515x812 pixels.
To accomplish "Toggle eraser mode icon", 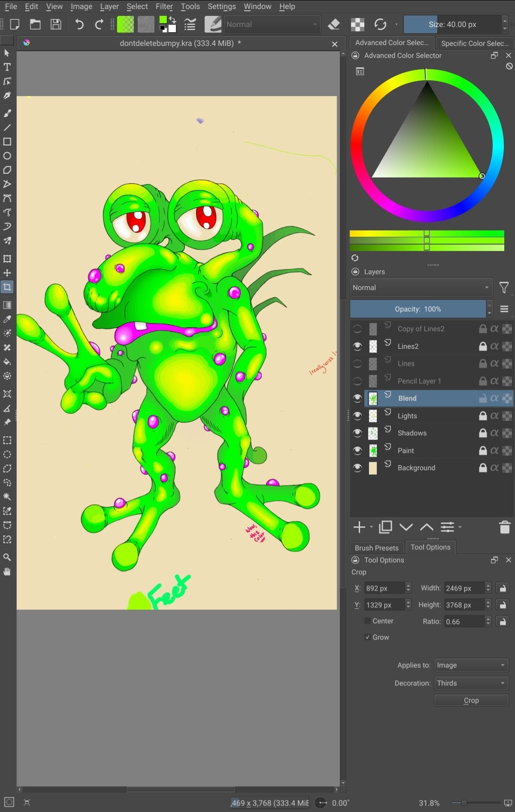I will click(333, 24).
